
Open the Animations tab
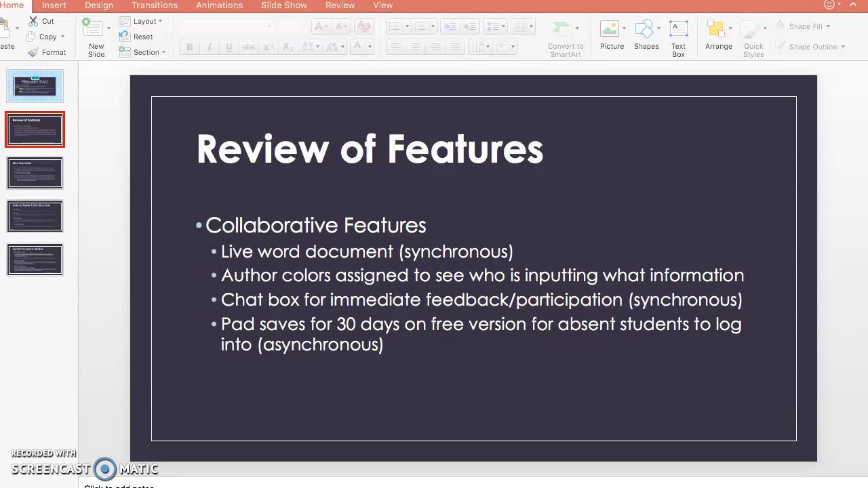tap(219, 5)
